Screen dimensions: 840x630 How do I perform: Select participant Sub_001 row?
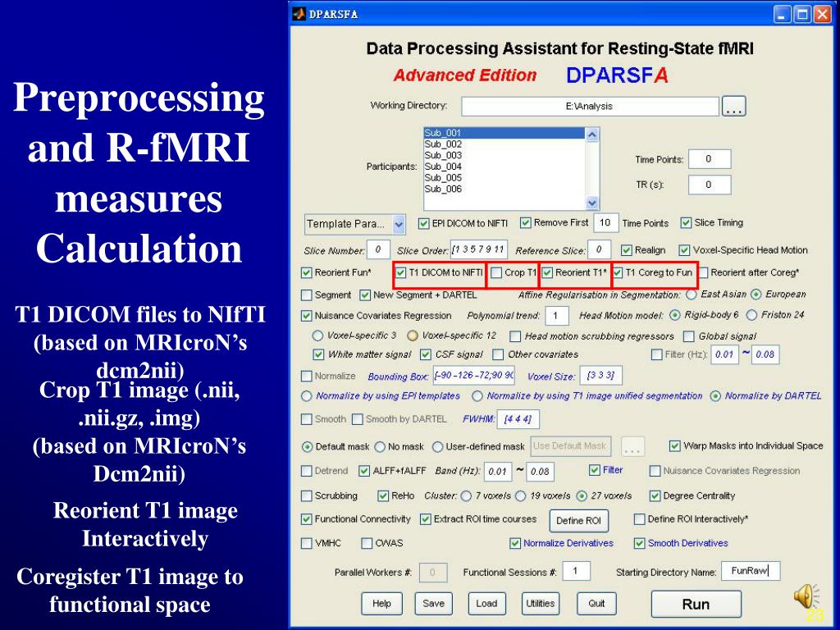pos(504,133)
